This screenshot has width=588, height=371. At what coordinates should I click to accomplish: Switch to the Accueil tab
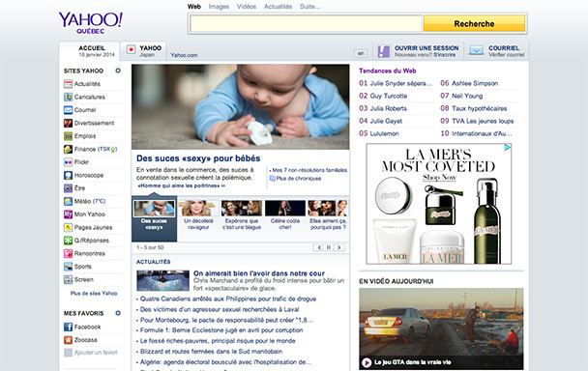[x=90, y=51]
